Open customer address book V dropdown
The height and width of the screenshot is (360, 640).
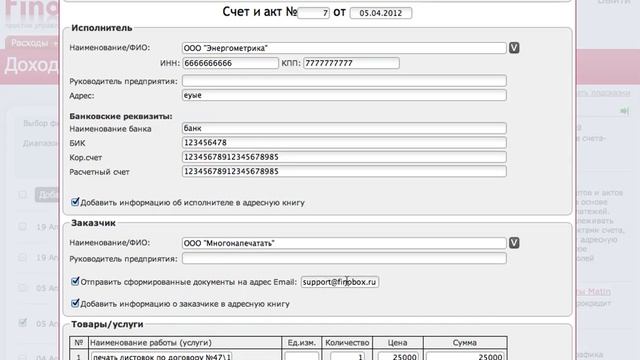(514, 243)
